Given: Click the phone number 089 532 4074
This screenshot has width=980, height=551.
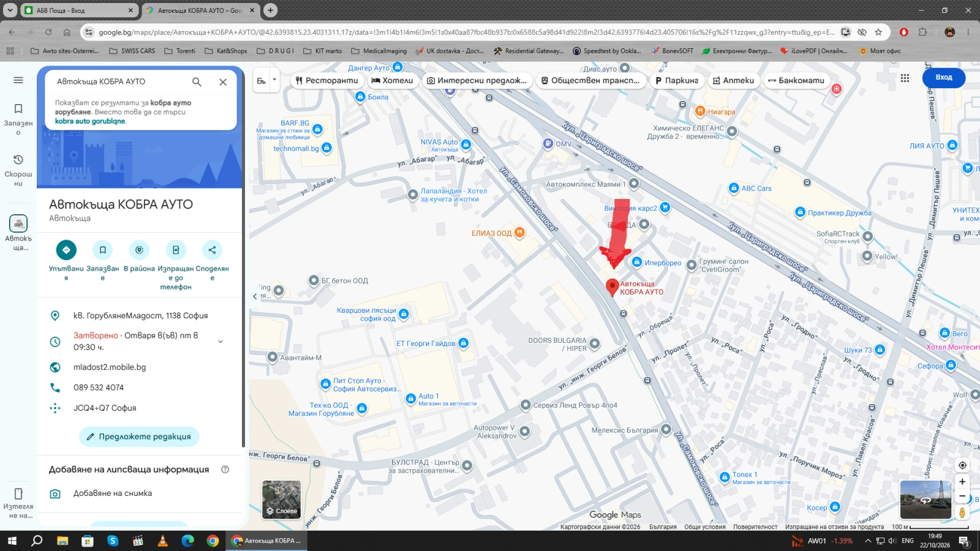Looking at the screenshot, I should (99, 388).
